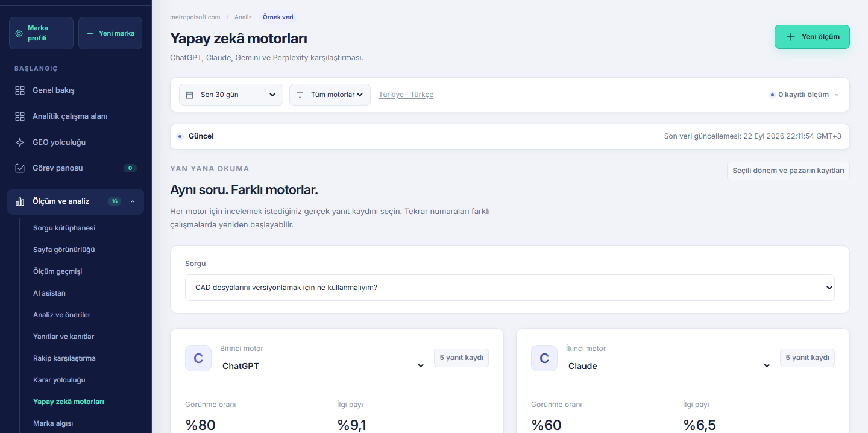Open the Son 30 gün date dropdown
Screen dimensions: 868x433
coord(231,95)
